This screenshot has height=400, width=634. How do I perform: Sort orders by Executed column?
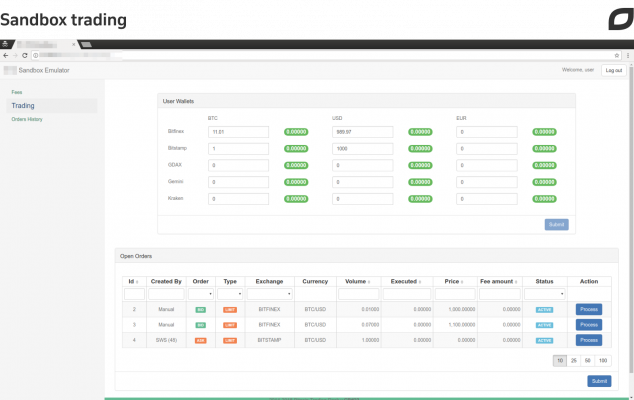click(406, 281)
